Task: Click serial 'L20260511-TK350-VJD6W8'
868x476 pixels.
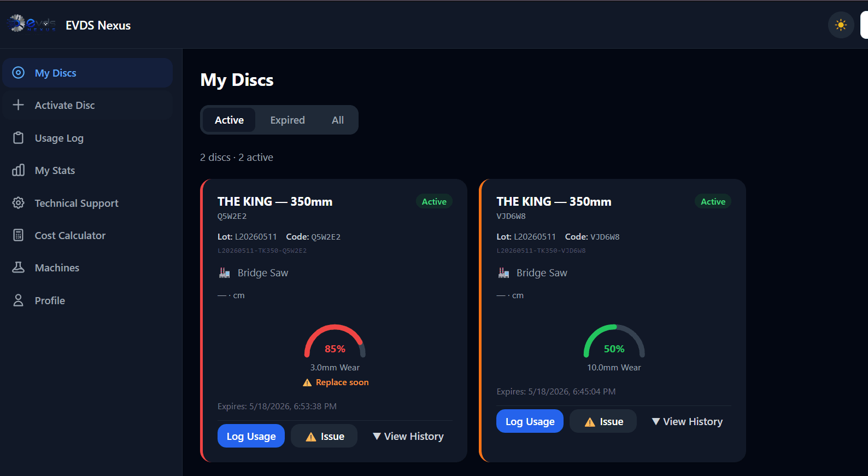Action: pyautogui.click(x=541, y=251)
